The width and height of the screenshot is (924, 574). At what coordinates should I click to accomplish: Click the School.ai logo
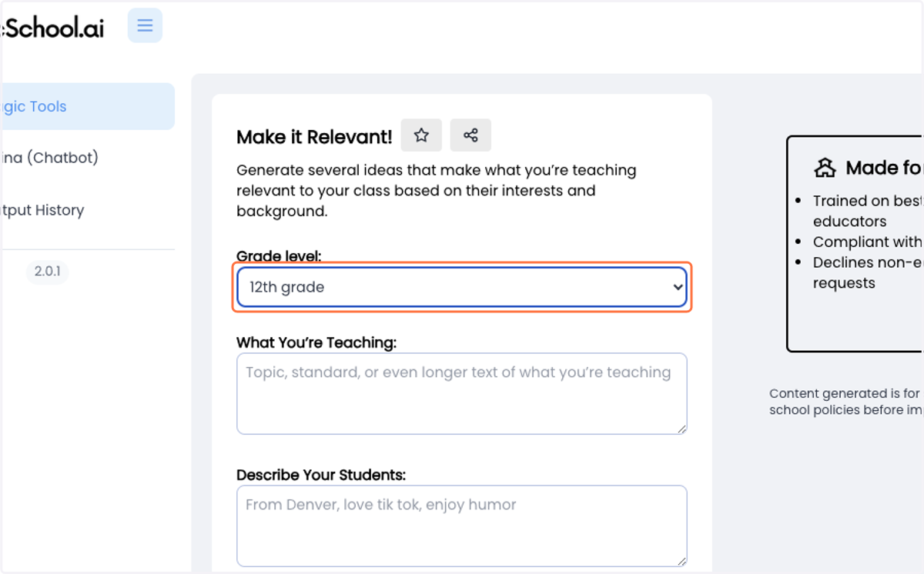tap(52, 28)
